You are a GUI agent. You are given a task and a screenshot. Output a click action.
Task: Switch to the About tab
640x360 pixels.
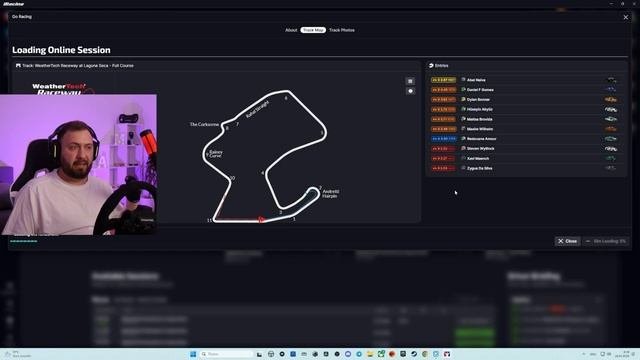pos(291,30)
